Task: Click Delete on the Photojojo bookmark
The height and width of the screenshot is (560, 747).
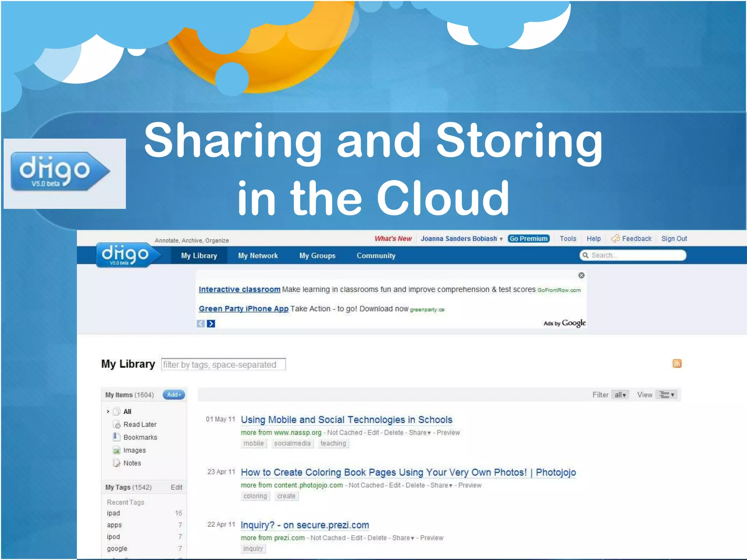Action: click(415, 485)
